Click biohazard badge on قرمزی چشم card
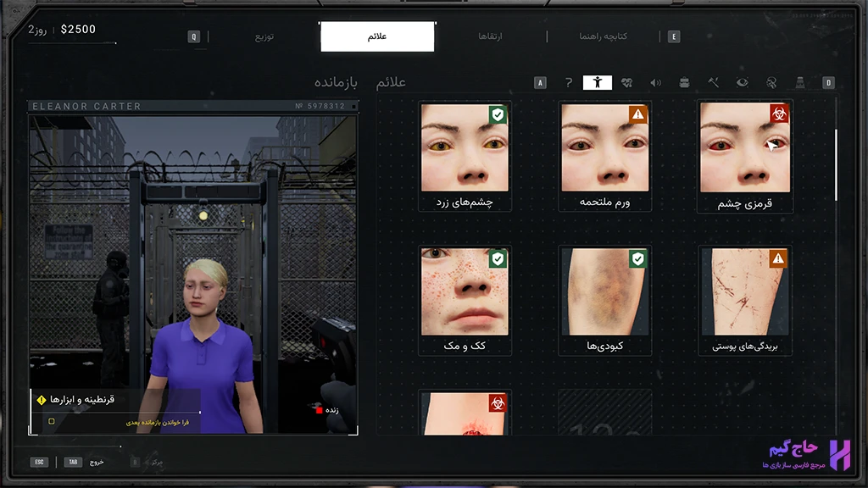Viewport: 868px width, 488px height. coord(779,114)
